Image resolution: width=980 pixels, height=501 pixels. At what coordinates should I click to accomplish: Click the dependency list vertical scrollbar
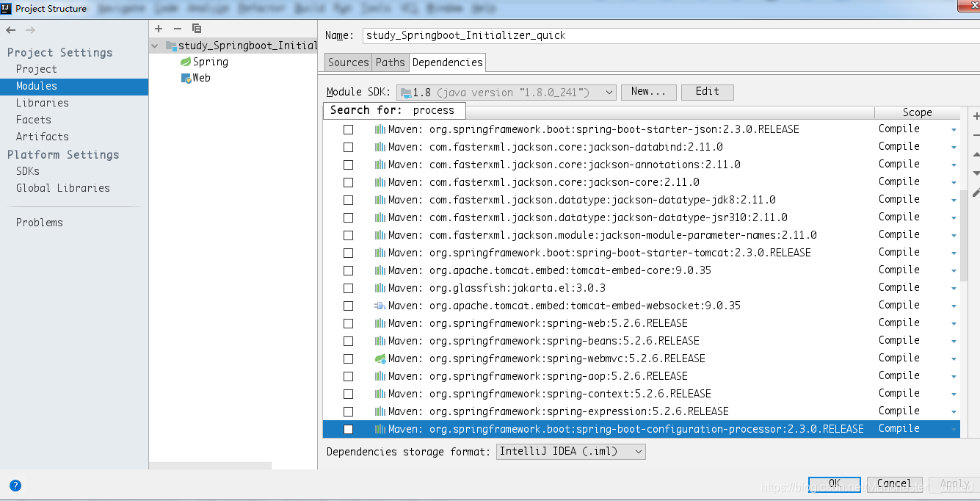point(965,235)
